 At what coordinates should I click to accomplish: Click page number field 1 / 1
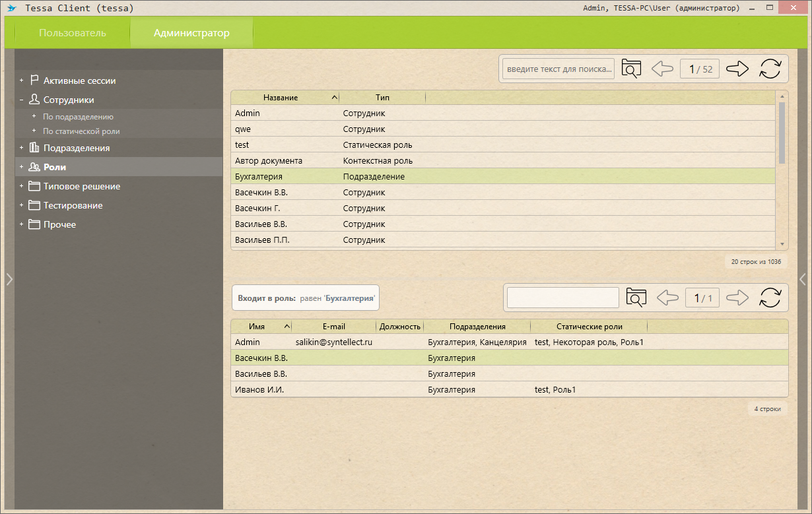tap(702, 298)
